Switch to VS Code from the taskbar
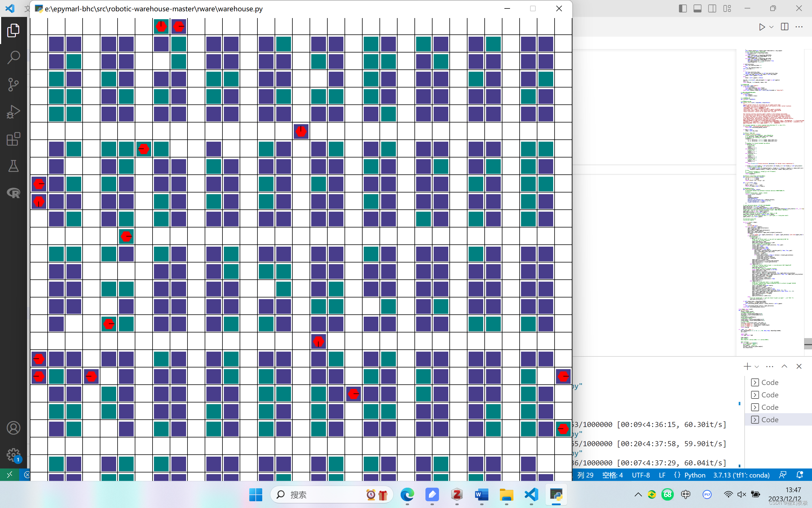812x508 pixels. click(x=531, y=494)
